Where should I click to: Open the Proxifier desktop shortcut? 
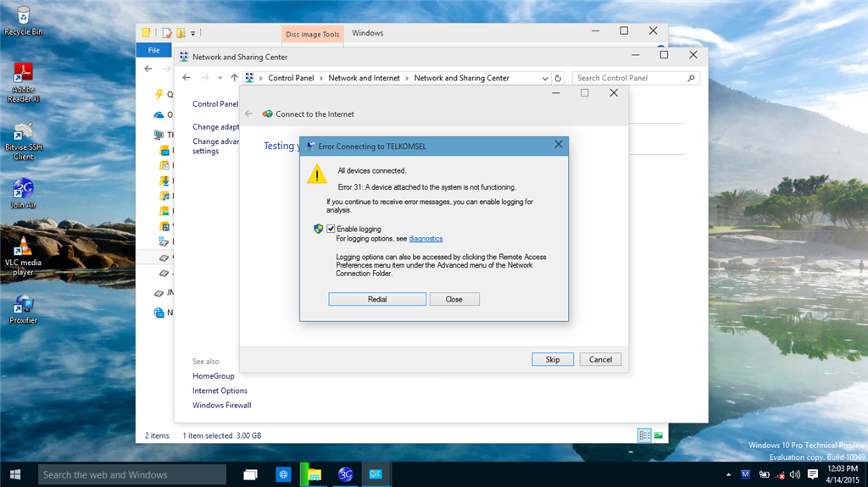tap(23, 309)
